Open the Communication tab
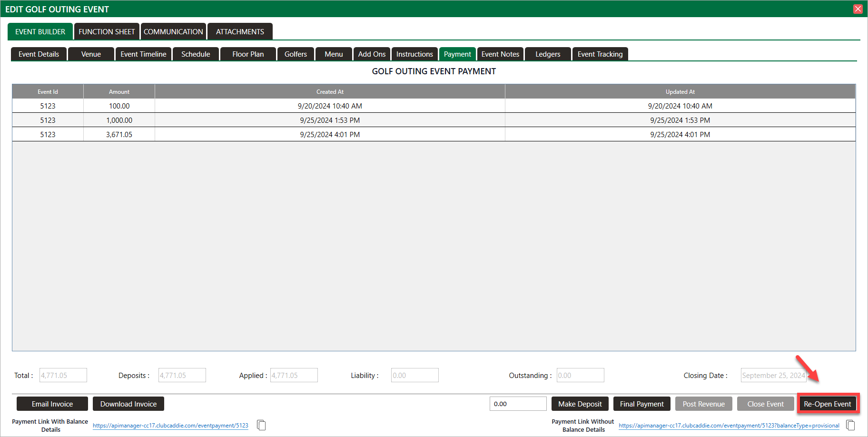The height and width of the screenshot is (437, 868). click(x=173, y=31)
